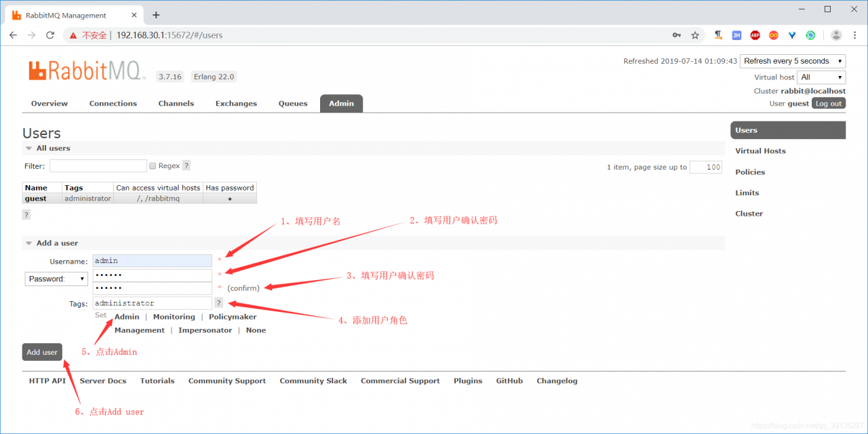868x434 pixels.
Task: Set the Policymaker tag
Action: [233, 317]
